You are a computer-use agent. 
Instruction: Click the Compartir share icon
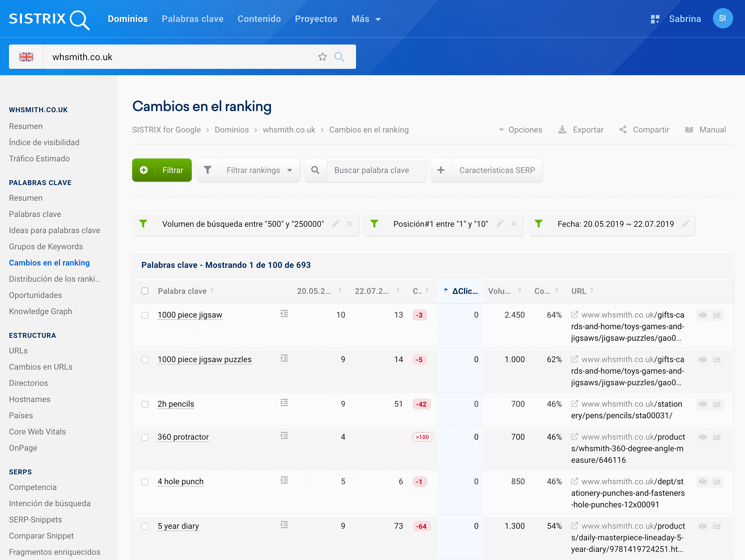[x=623, y=130]
